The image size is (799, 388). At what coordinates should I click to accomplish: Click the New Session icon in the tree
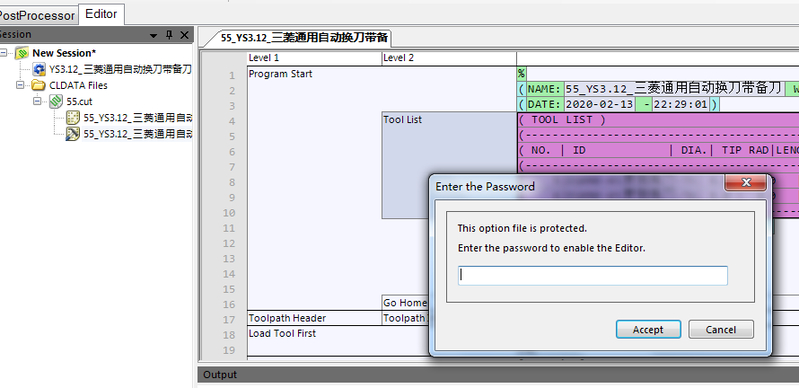point(22,53)
